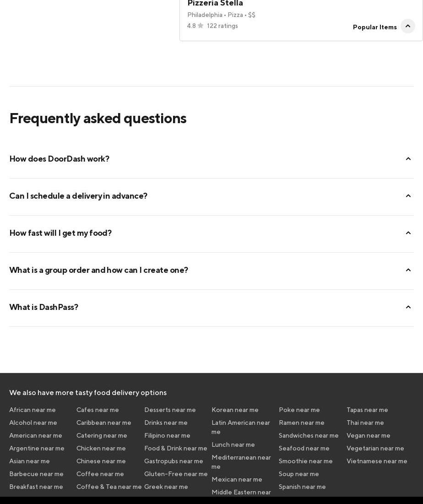Visit "Tapas near me" link
Screen dimensions: 423x504
(367, 410)
